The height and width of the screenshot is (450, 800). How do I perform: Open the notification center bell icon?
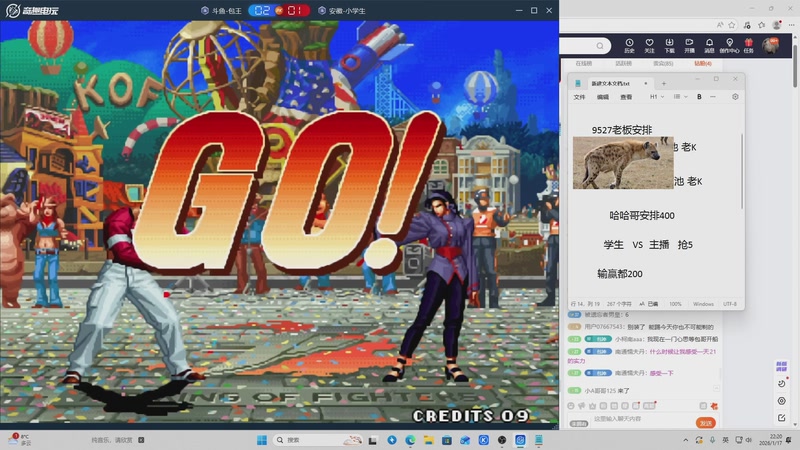pos(789,440)
